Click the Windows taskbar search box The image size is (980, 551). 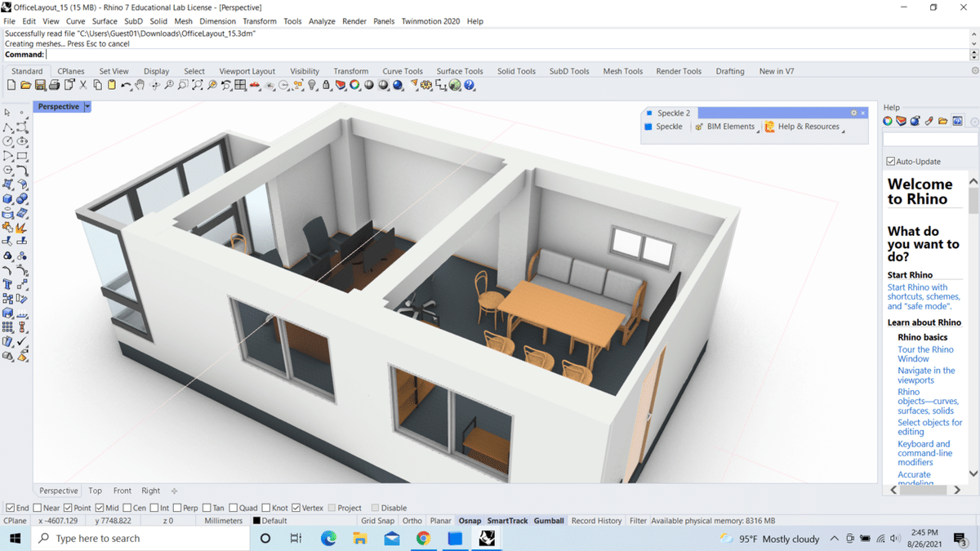[x=140, y=538]
